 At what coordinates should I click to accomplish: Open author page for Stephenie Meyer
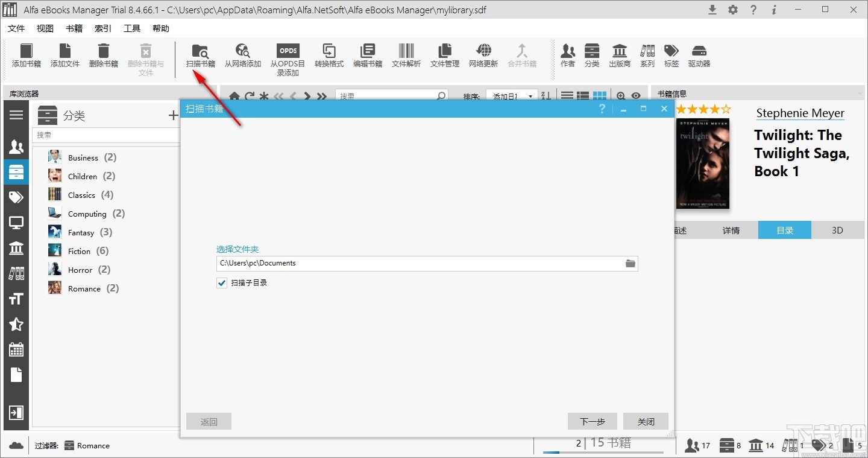click(800, 113)
